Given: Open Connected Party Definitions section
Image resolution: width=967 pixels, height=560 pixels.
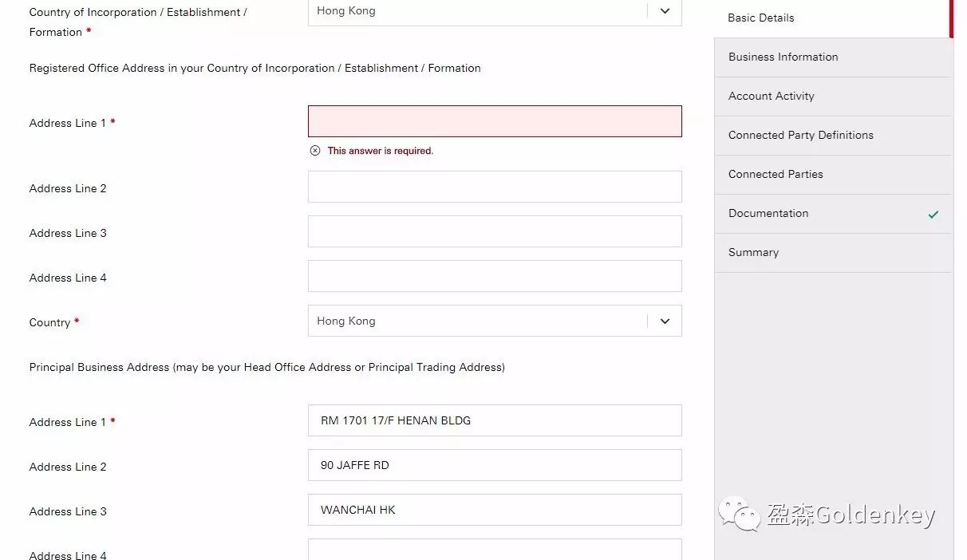Looking at the screenshot, I should [800, 135].
